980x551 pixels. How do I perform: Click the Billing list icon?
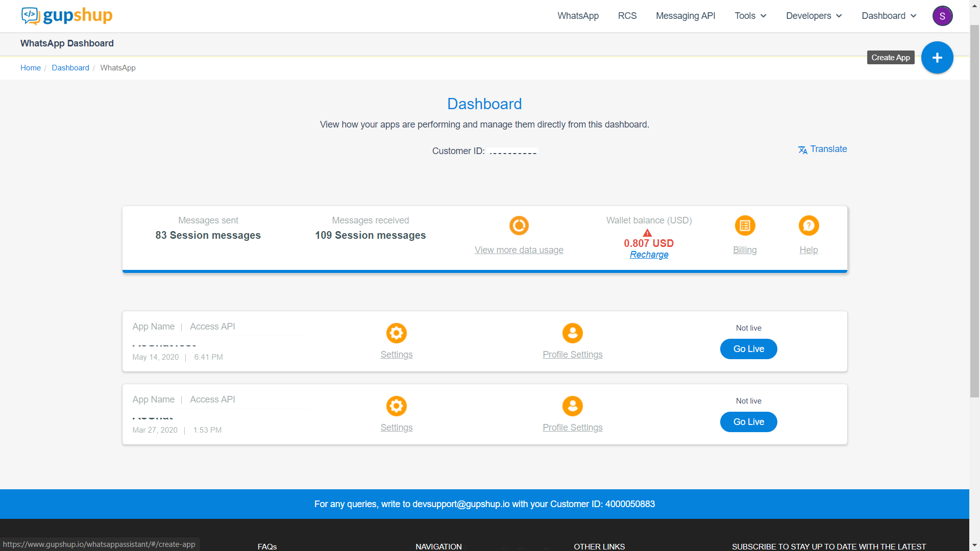click(x=745, y=226)
